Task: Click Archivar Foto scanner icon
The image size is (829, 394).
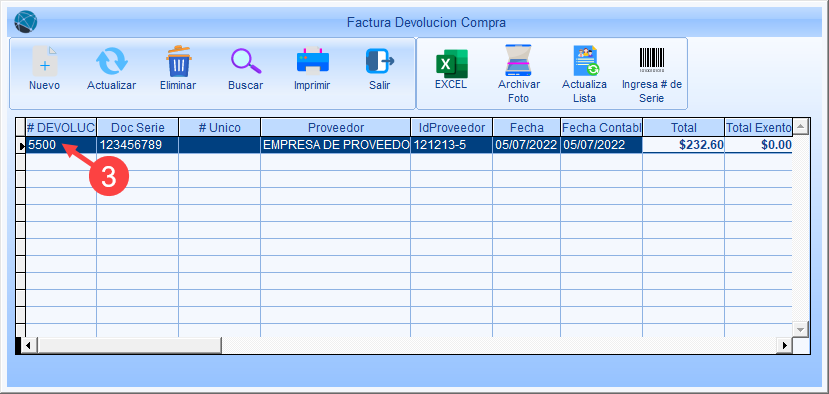Action: (x=519, y=61)
